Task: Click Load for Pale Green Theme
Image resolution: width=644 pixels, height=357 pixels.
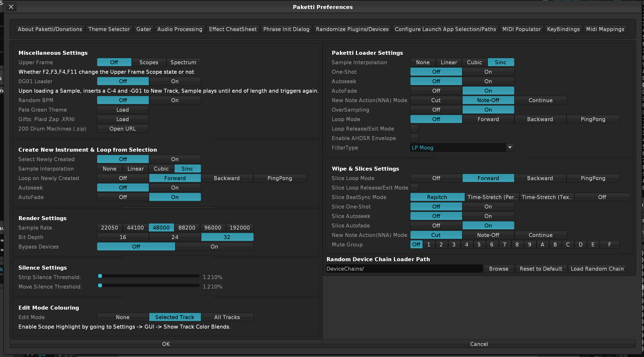Action: [122, 110]
